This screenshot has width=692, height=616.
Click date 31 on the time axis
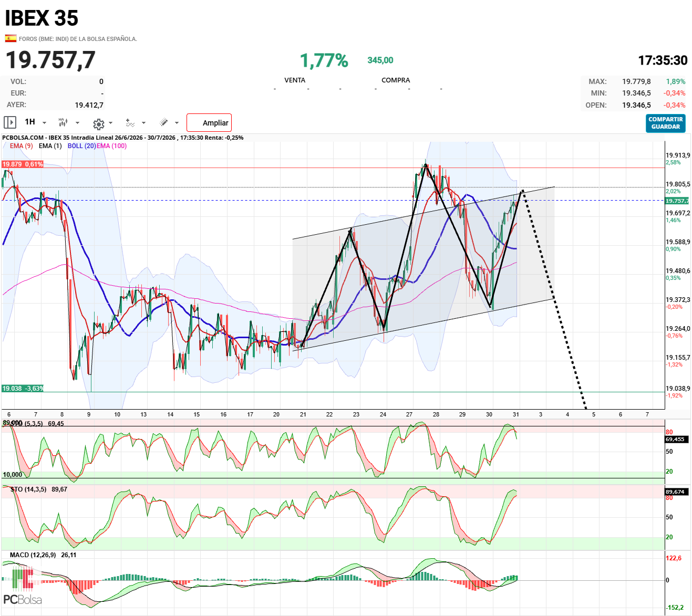(x=516, y=414)
